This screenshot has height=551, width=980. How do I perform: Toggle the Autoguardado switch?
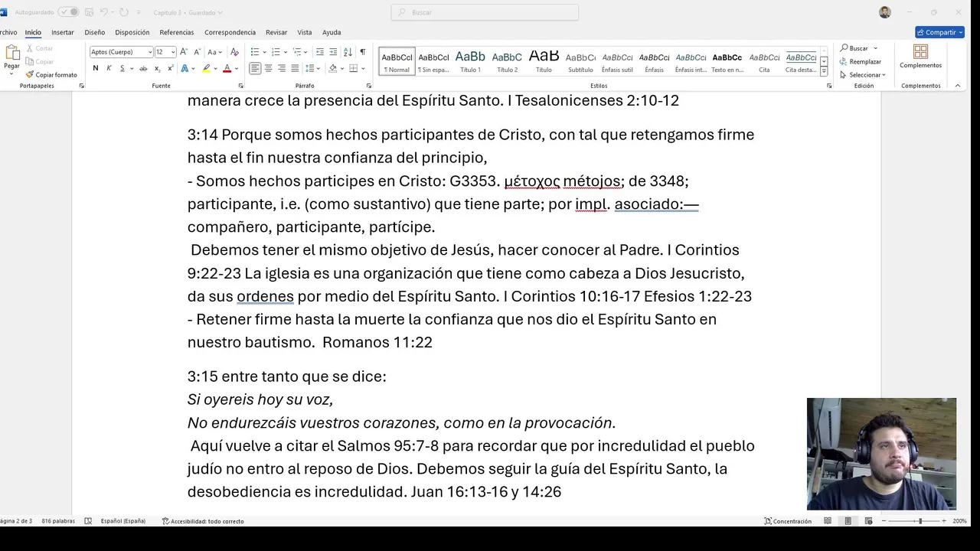68,12
